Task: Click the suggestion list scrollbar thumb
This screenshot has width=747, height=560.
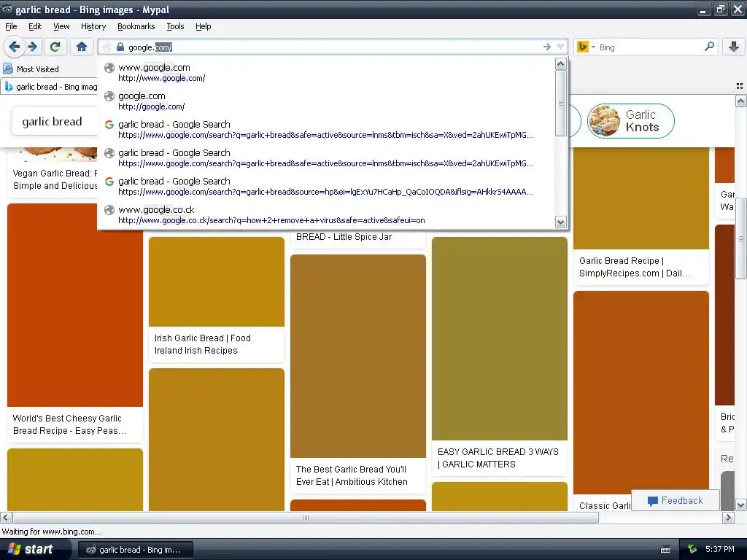Action: [x=561, y=104]
